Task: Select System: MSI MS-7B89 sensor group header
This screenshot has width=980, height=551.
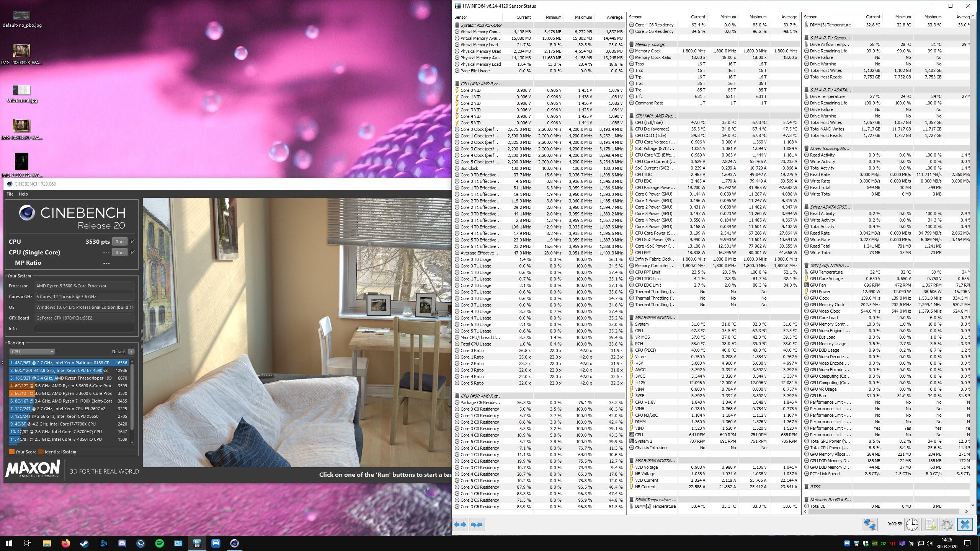Action: click(539, 25)
